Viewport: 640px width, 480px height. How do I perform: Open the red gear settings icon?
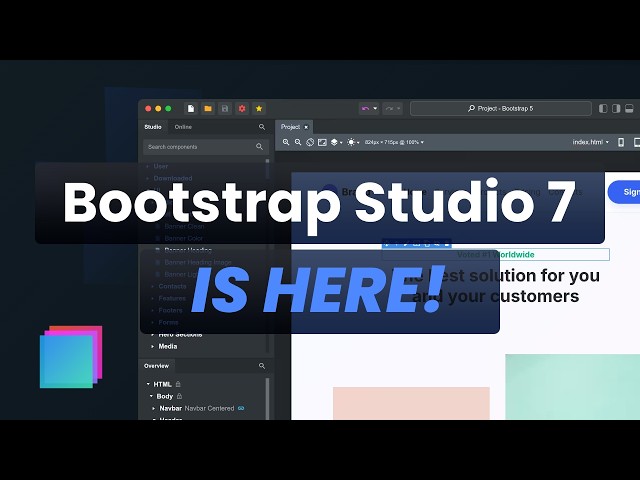click(x=242, y=109)
